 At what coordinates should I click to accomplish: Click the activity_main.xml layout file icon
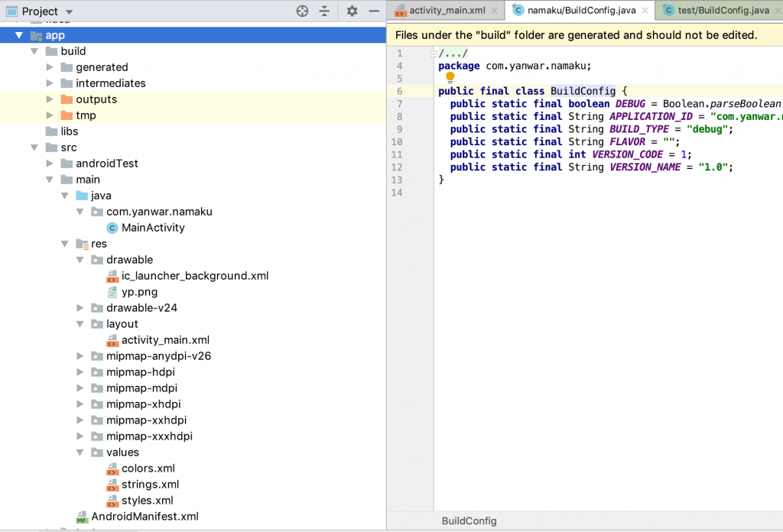pyautogui.click(x=111, y=340)
